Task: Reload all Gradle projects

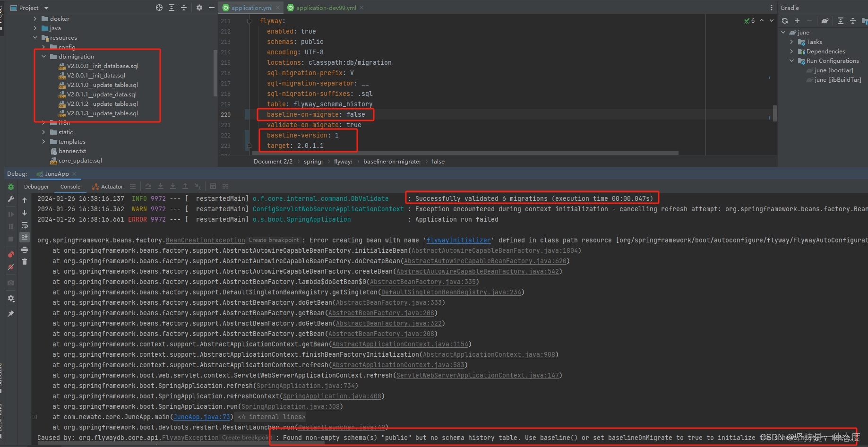Action: [x=785, y=21]
